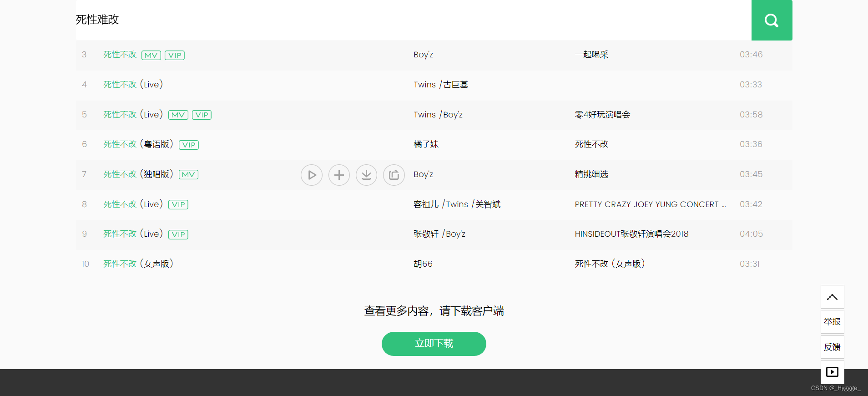Open album 一起喝采

[x=592, y=55]
